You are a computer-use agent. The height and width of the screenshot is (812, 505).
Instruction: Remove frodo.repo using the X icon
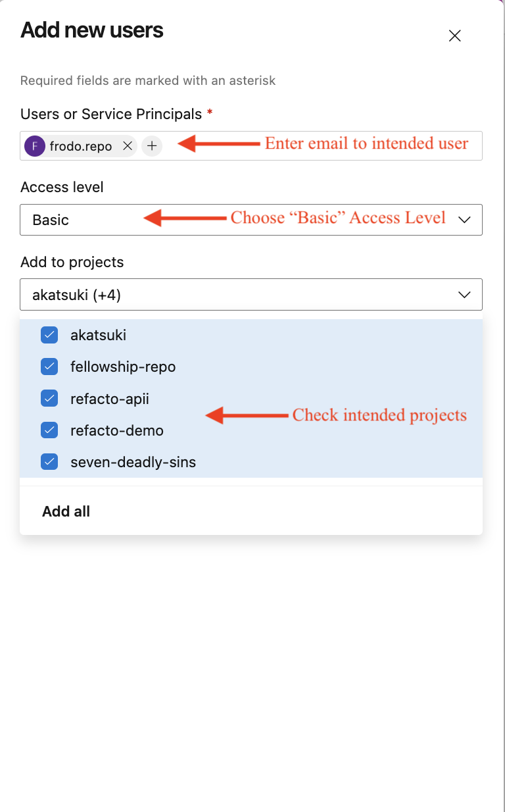[128, 145]
